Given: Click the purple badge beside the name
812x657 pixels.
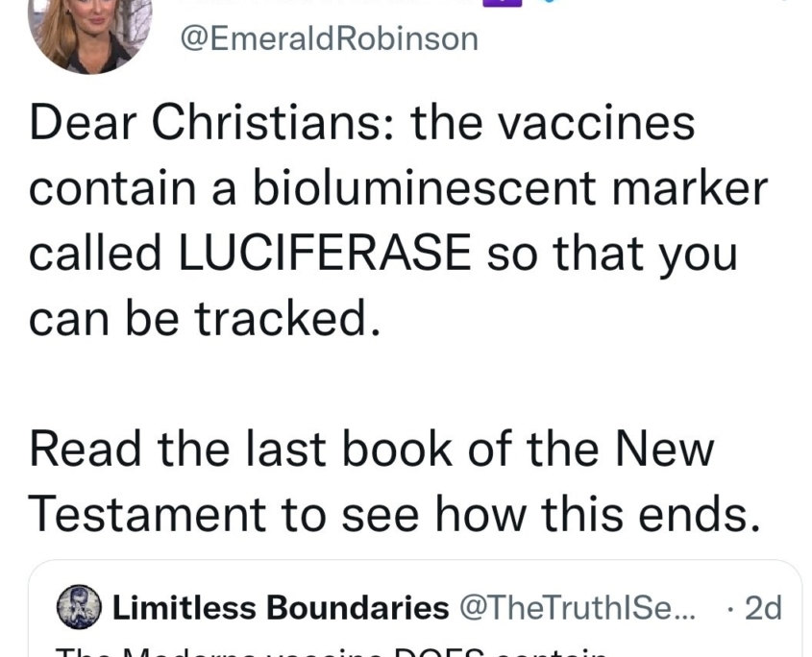Looking at the screenshot, I should point(502,3).
